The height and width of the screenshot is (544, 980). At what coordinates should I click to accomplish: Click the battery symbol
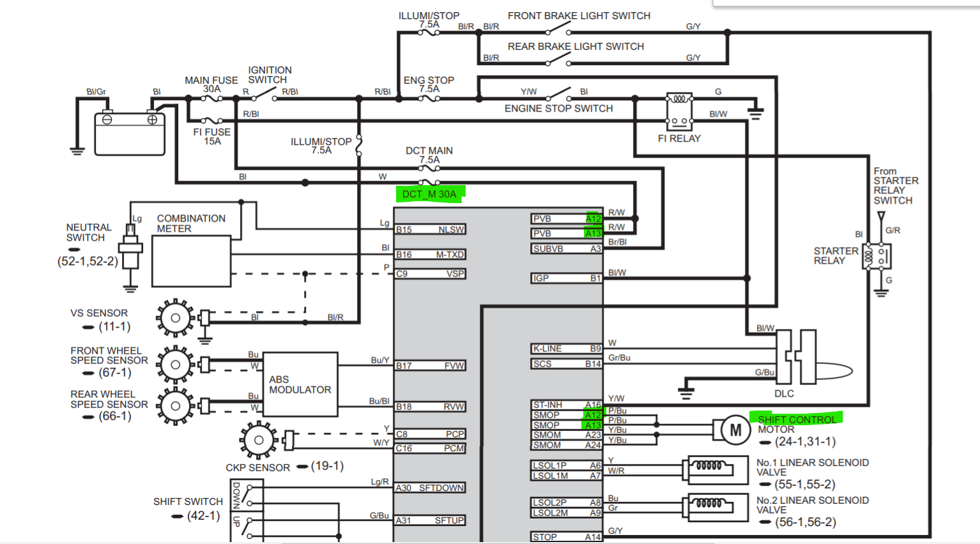[130, 133]
